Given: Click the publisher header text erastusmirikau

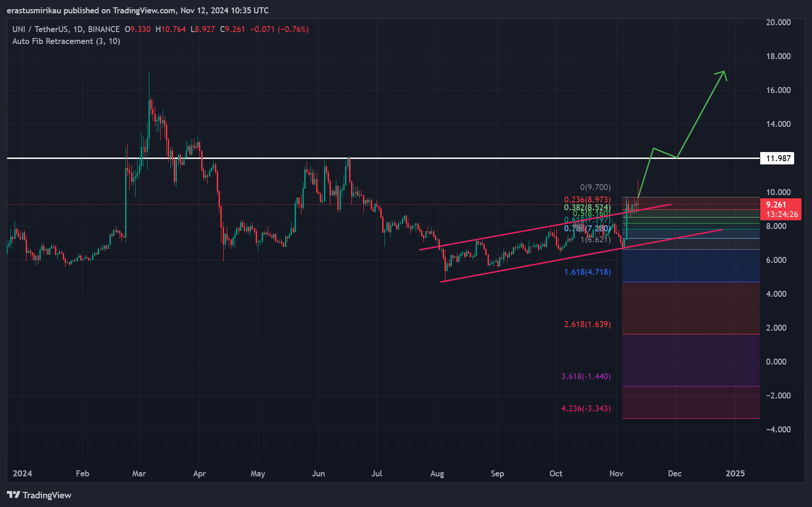Looking at the screenshot, I should 34,11.
